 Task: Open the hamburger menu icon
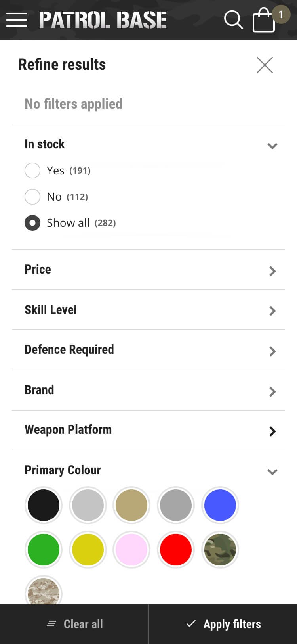click(x=17, y=20)
